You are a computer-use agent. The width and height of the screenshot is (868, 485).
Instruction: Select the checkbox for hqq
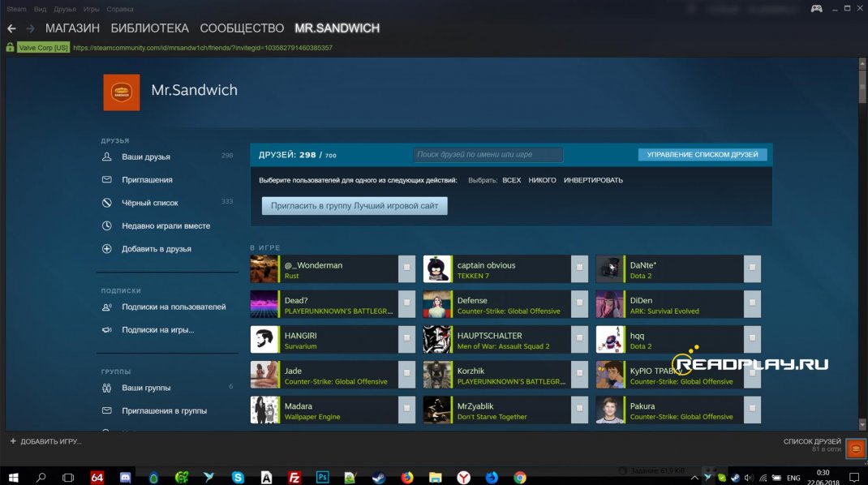[752, 337]
